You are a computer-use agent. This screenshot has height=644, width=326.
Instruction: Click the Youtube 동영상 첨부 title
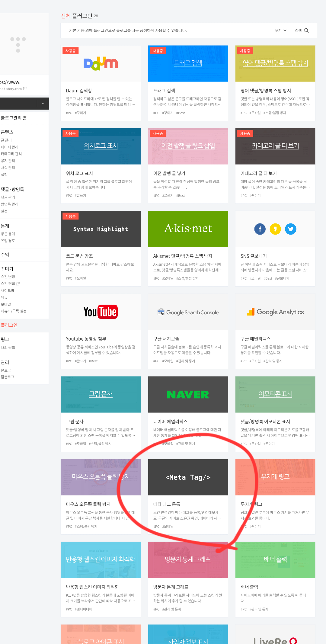[86, 339]
